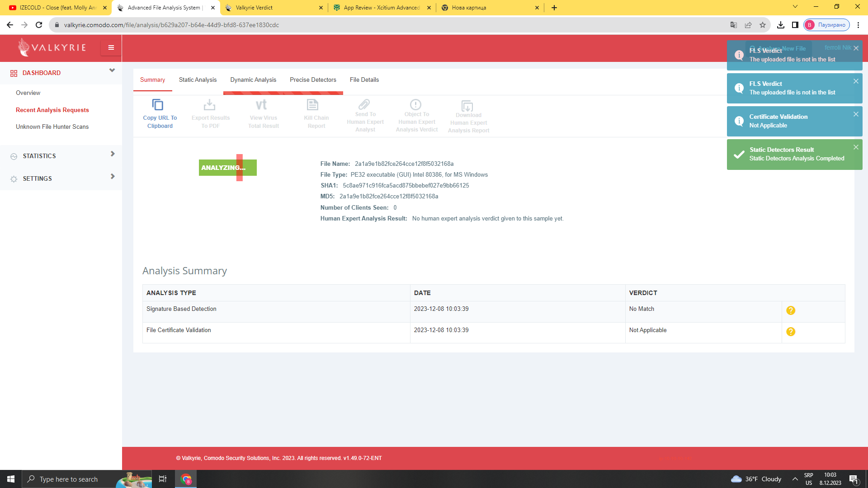This screenshot has width=868, height=488.
Task: Click the Copy URL To Clipboard icon
Action: pyautogui.click(x=157, y=105)
